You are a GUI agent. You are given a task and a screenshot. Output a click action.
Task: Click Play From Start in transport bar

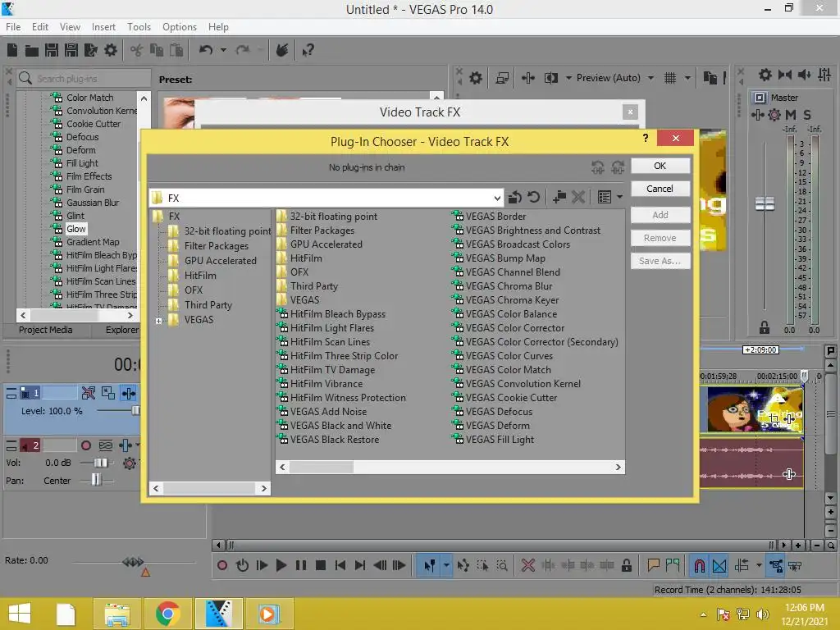(x=262, y=565)
